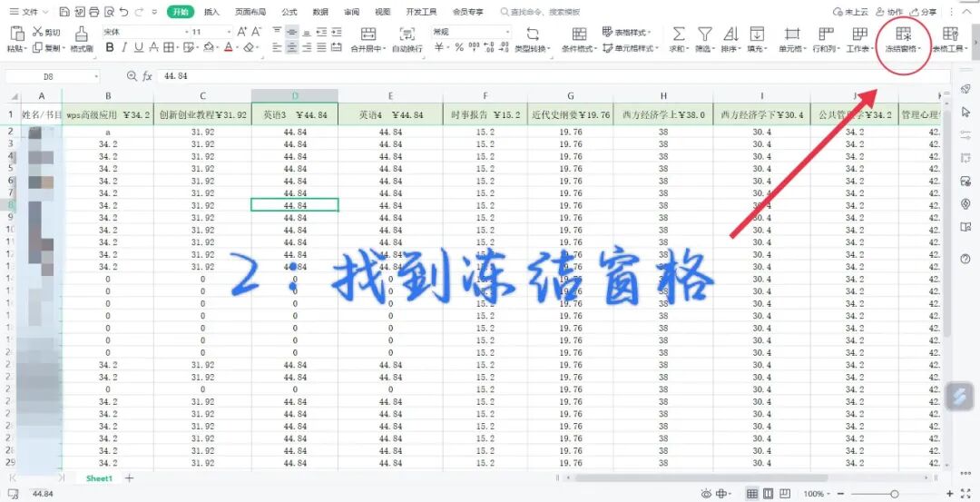
Task: Toggle top vertical alignment
Action: coord(277,32)
